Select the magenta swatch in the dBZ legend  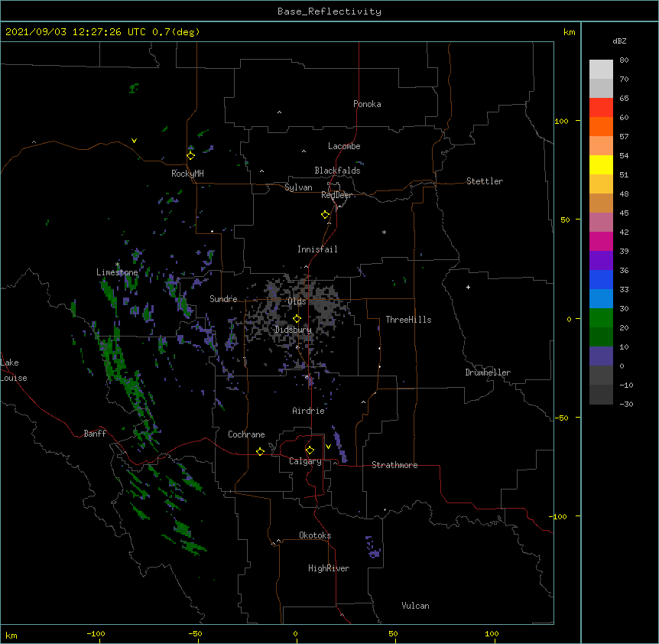[601, 241]
